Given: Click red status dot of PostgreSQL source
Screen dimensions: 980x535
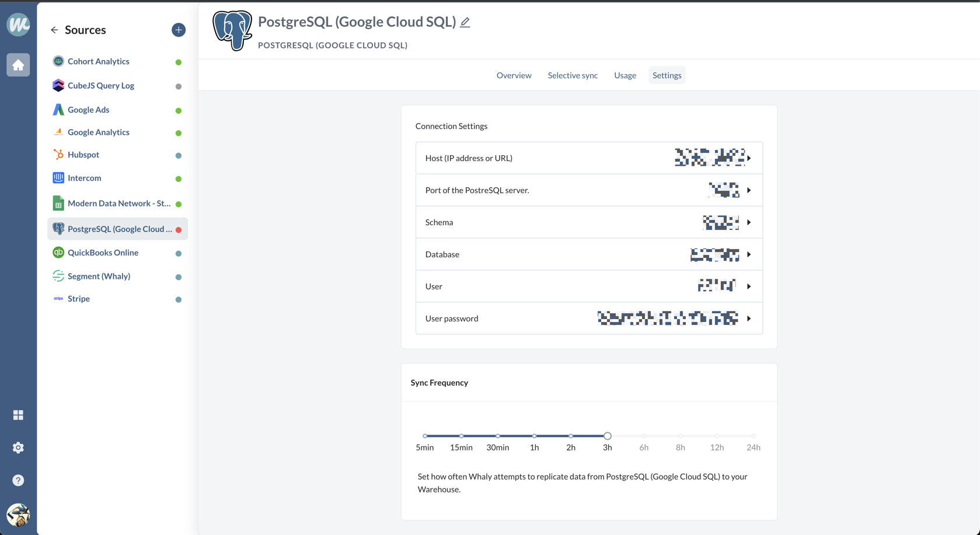Looking at the screenshot, I should point(179,230).
